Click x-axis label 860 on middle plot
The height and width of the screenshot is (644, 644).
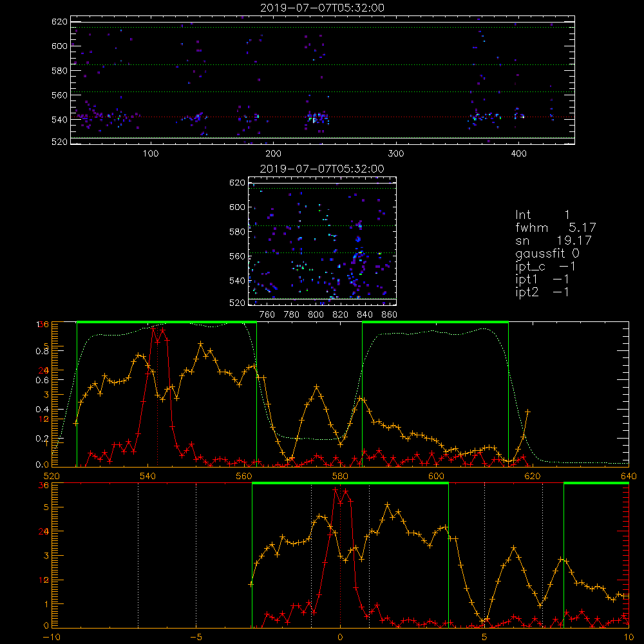[x=390, y=315]
